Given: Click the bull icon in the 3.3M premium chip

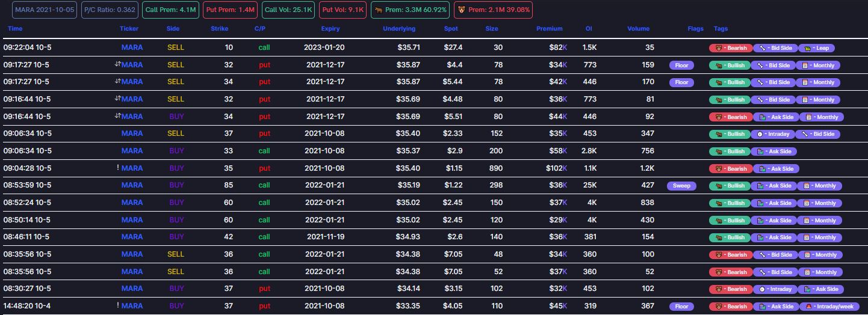Looking at the screenshot, I should coord(379,10).
